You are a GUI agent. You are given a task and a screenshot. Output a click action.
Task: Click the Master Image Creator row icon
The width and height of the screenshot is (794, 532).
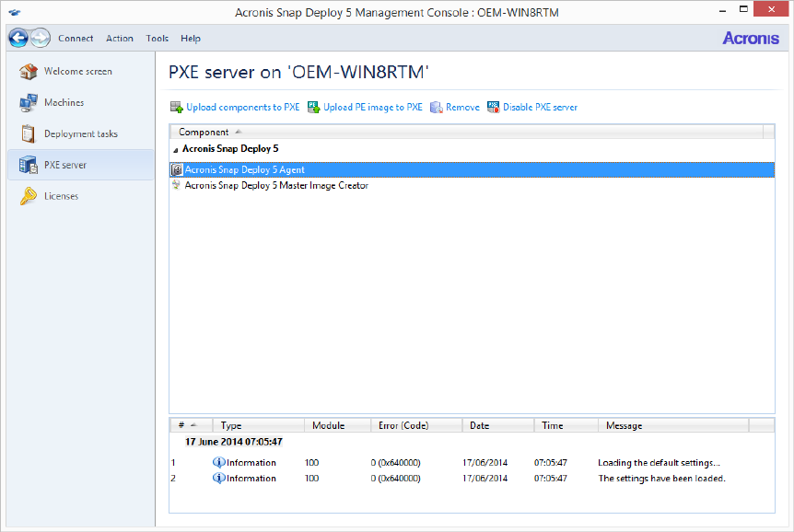pyautogui.click(x=176, y=185)
